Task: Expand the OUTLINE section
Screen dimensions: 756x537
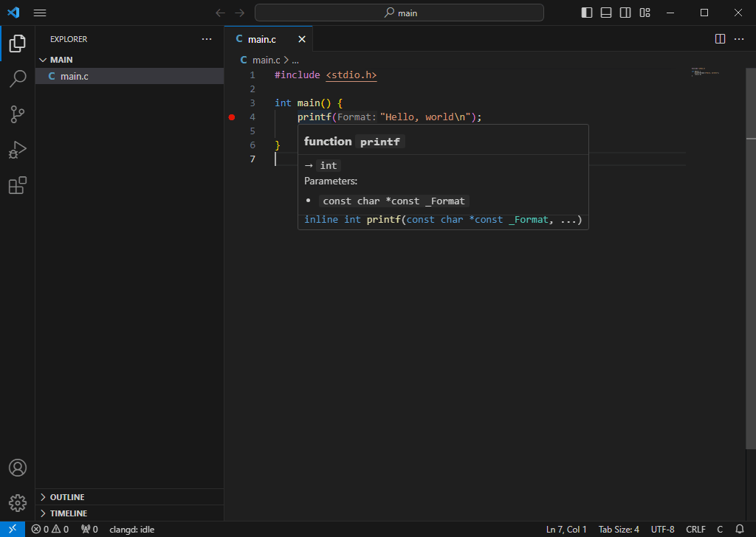Action: pyautogui.click(x=129, y=497)
